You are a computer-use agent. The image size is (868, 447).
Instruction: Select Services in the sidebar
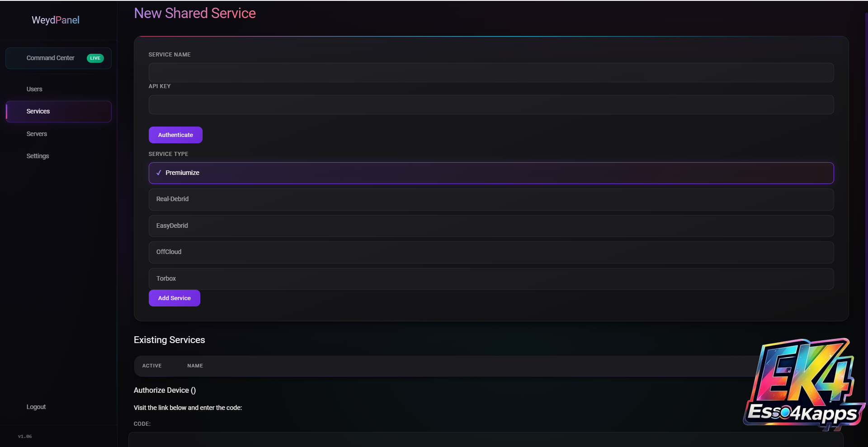[x=58, y=112]
